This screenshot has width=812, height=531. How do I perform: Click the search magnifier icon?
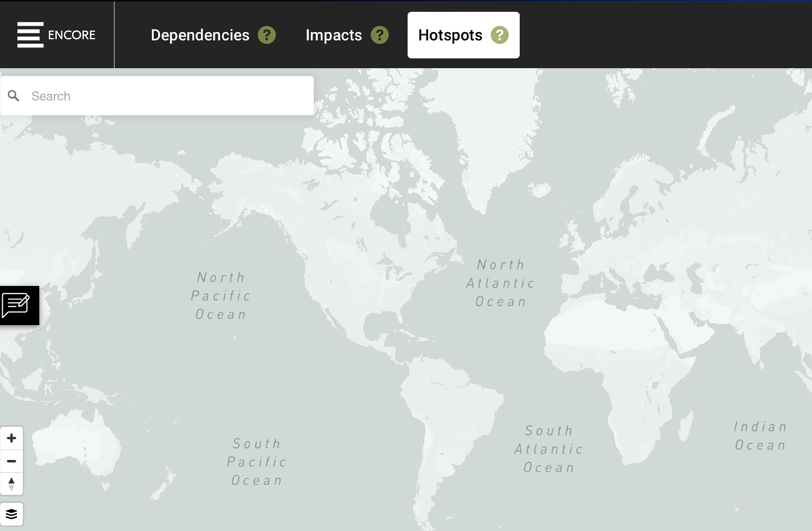14,96
